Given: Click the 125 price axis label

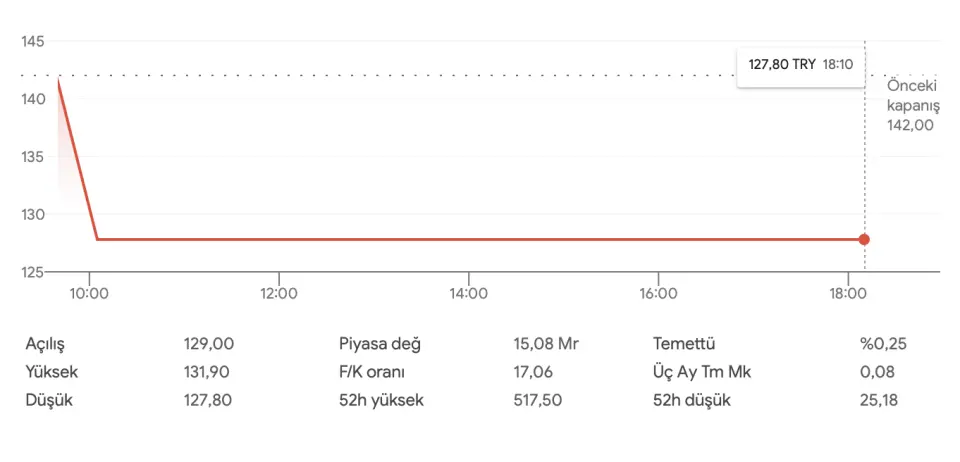Looking at the screenshot, I should tap(32, 271).
